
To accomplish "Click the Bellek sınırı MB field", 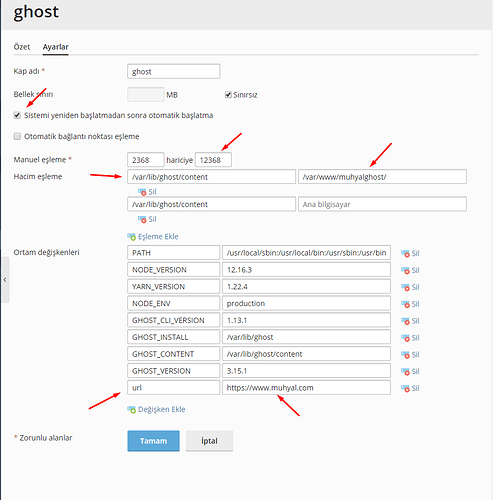I will pos(146,95).
